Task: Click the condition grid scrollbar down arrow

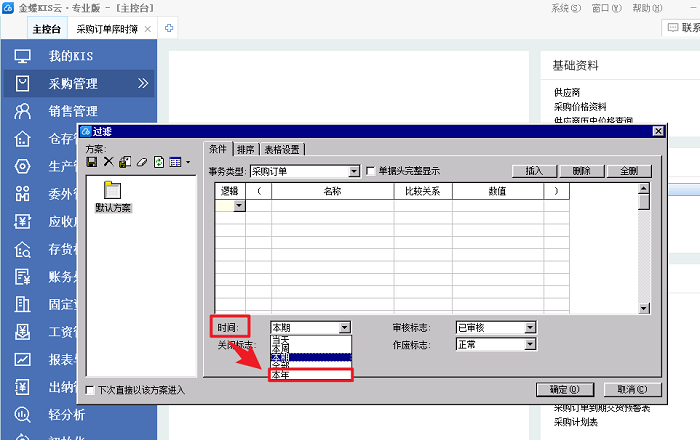Action: point(644,308)
